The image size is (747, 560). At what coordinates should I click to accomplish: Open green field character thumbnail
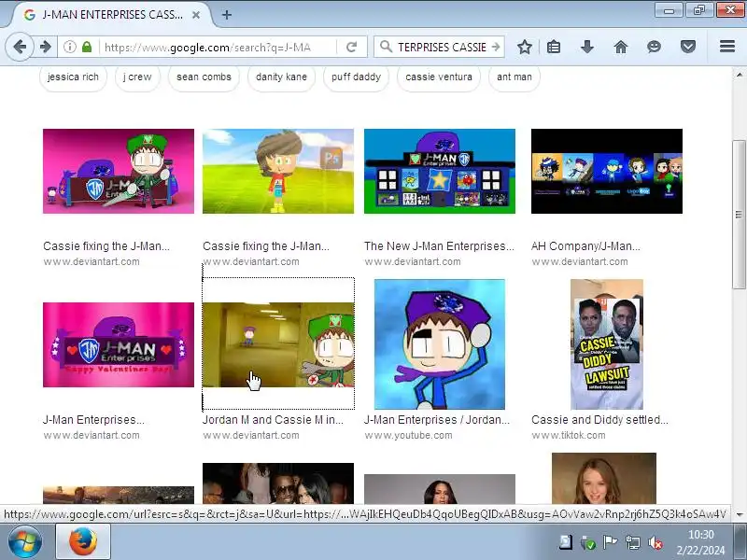tap(278, 171)
